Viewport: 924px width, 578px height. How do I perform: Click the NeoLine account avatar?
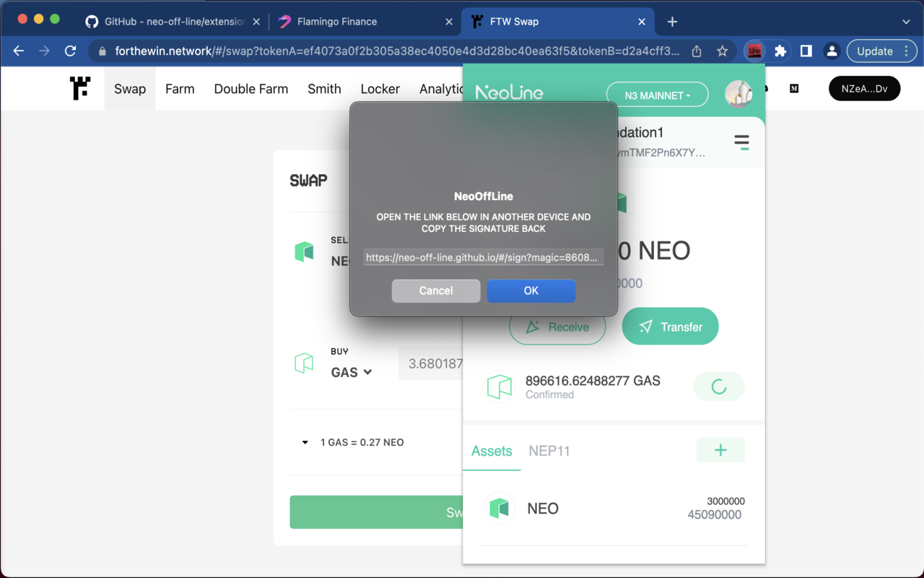coord(738,95)
